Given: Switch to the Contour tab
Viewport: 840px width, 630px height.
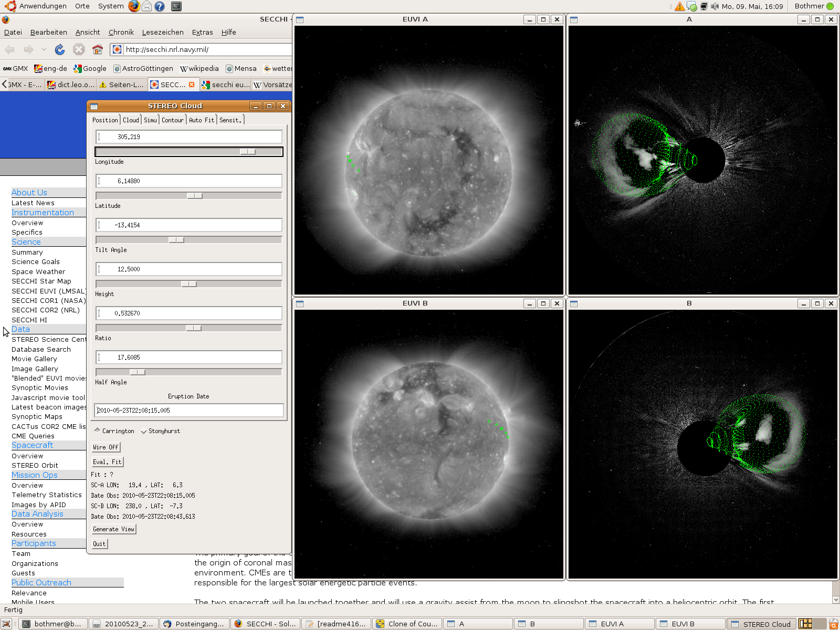Looking at the screenshot, I should click(173, 120).
